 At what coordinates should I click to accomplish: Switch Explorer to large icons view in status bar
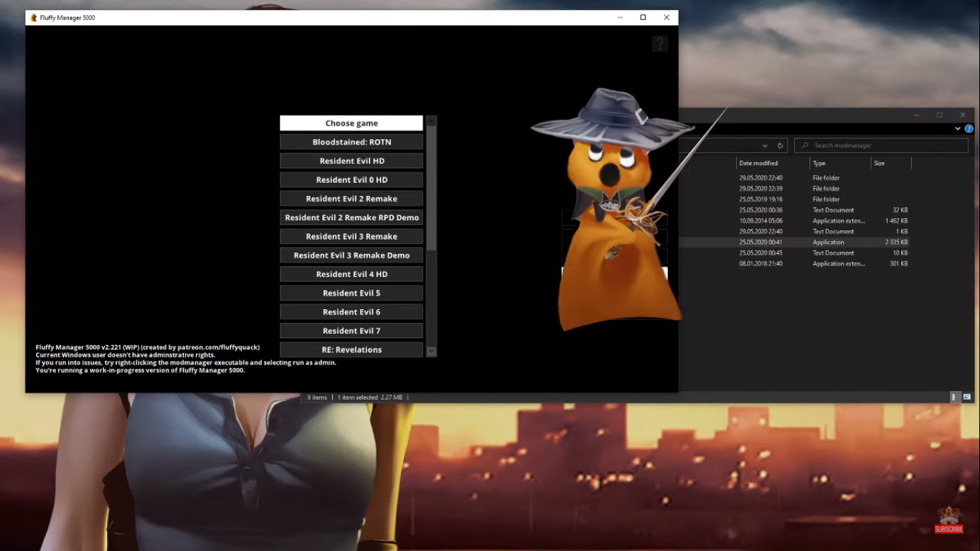966,397
